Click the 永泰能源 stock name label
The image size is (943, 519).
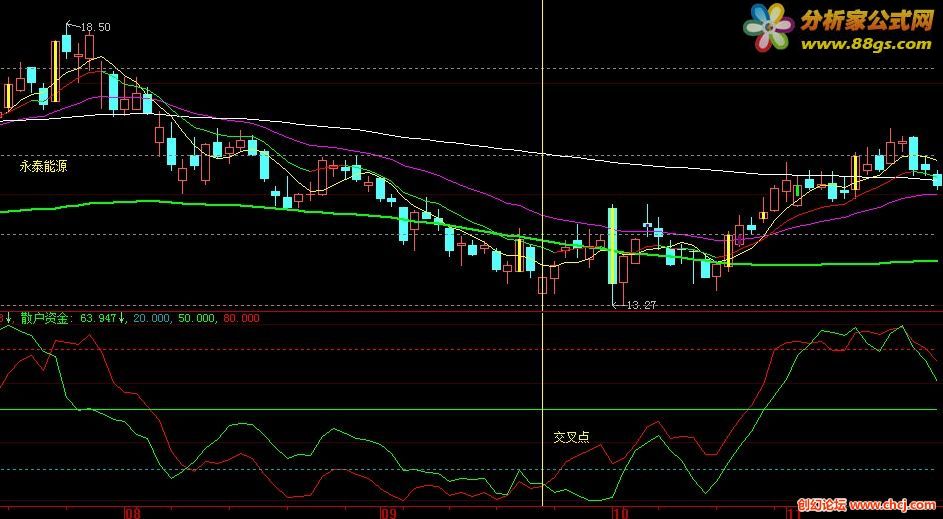pos(43,167)
